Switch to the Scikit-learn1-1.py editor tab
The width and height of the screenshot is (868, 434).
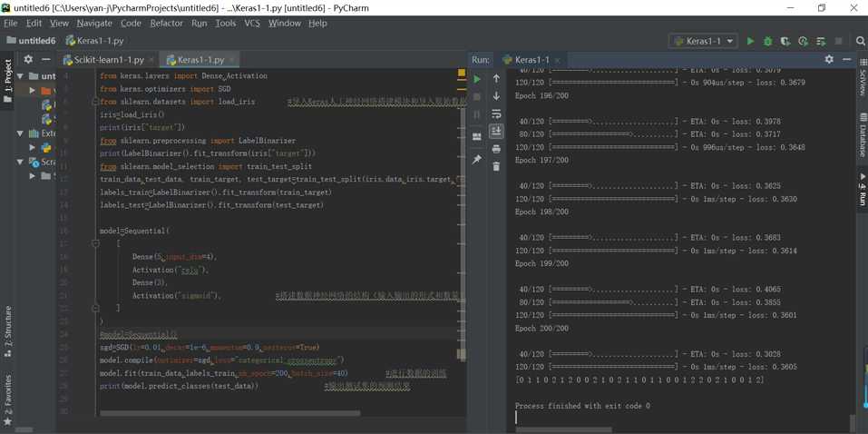pos(107,60)
